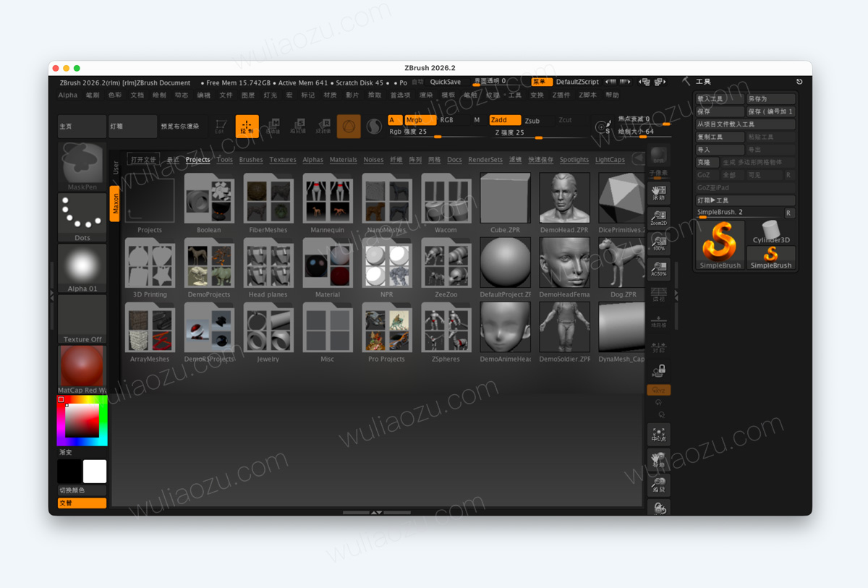868x588 pixels.
Task: Click the Alpha 01 thumbnail
Action: (82, 268)
